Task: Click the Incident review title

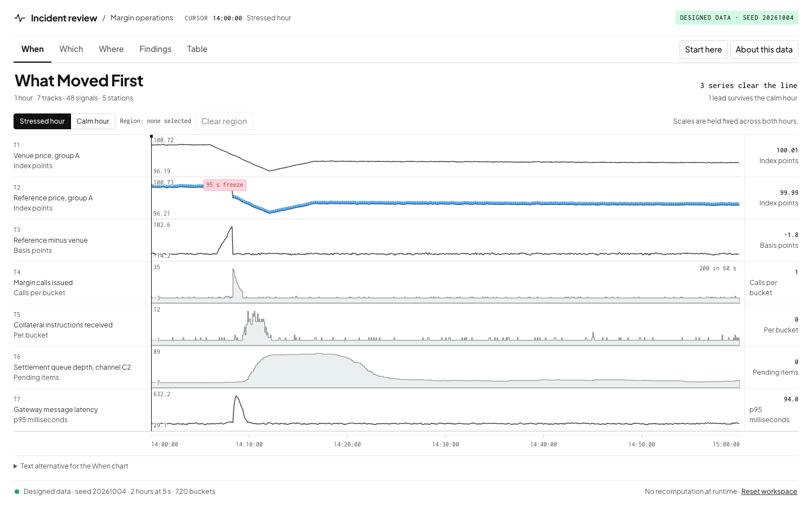Action: click(64, 18)
